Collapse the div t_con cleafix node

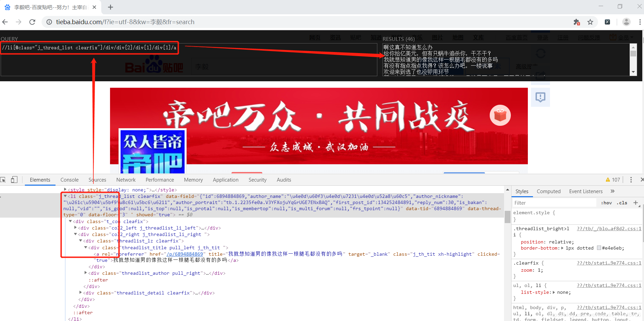click(x=70, y=221)
